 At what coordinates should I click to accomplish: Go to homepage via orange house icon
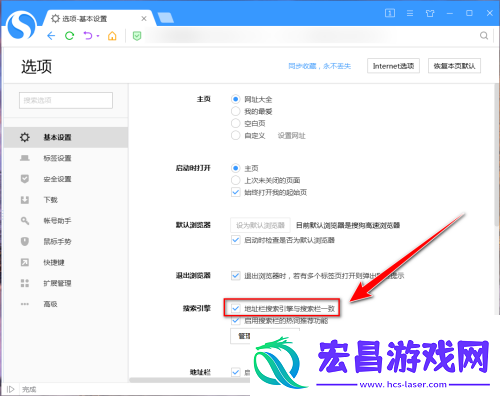112,36
